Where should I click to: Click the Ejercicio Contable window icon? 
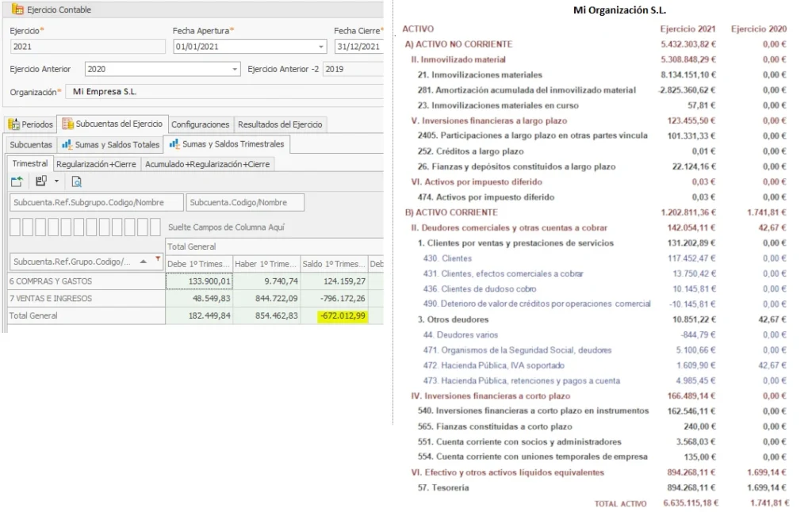[x=17, y=10]
